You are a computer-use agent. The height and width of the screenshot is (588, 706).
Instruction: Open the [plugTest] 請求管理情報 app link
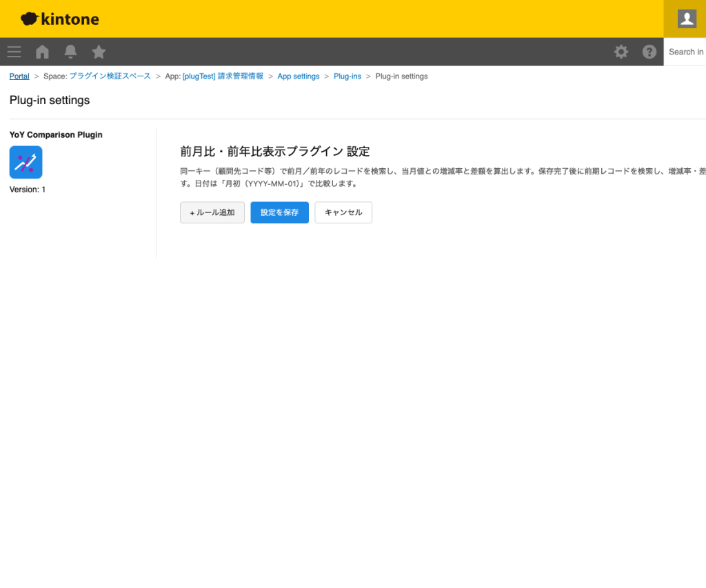tap(221, 76)
